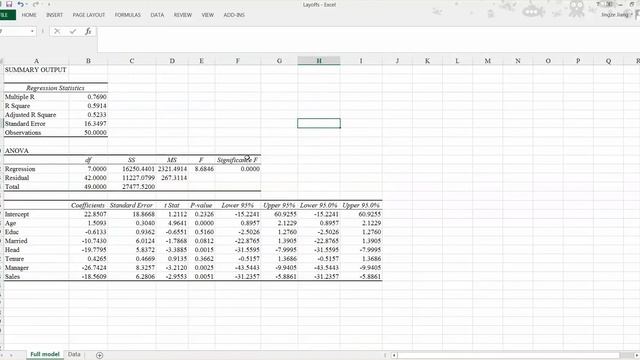The image size is (640, 360).
Task: Click the Save icon in quick access toolbar
Action: (x=9, y=4)
